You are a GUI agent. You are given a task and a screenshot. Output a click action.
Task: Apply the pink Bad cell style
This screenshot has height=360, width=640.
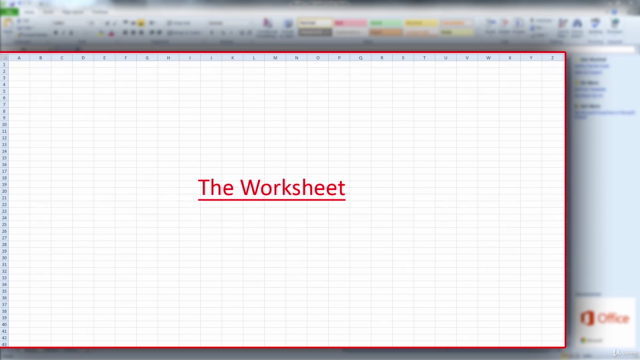point(350,23)
